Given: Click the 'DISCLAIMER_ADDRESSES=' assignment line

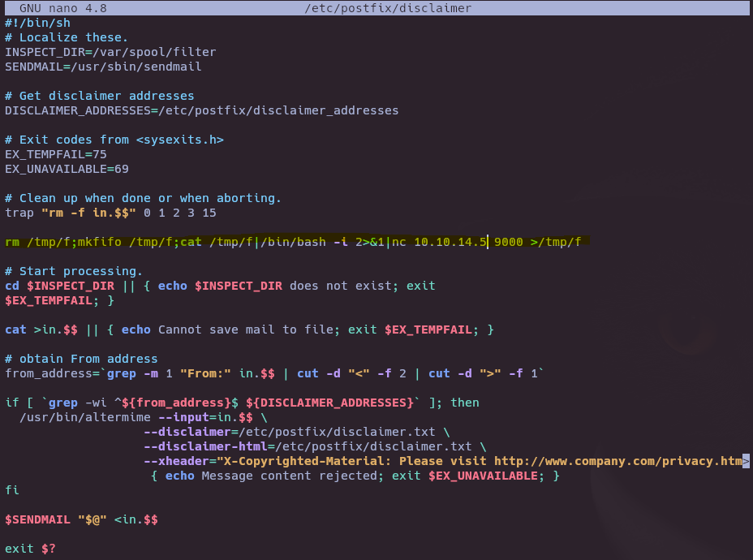Looking at the screenshot, I should pyautogui.click(x=202, y=110).
